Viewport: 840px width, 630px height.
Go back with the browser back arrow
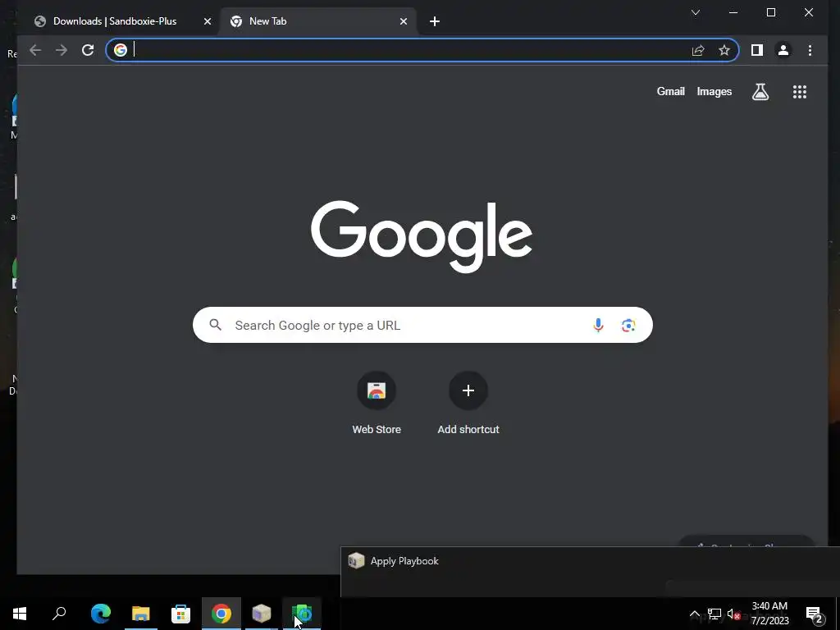pos(35,50)
